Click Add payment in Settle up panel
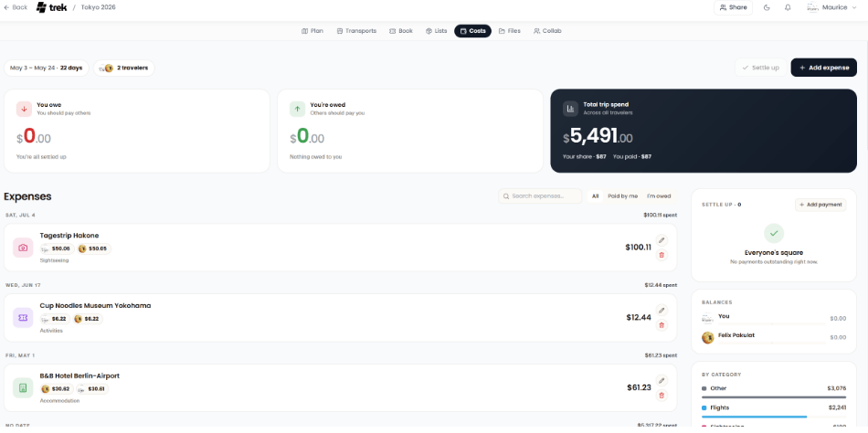Viewport: 868px width, 433px height. [820, 205]
